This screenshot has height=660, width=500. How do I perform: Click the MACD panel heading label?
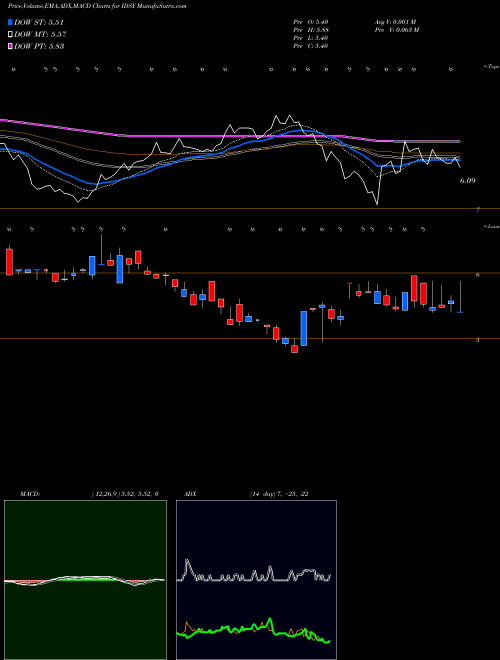29,494
